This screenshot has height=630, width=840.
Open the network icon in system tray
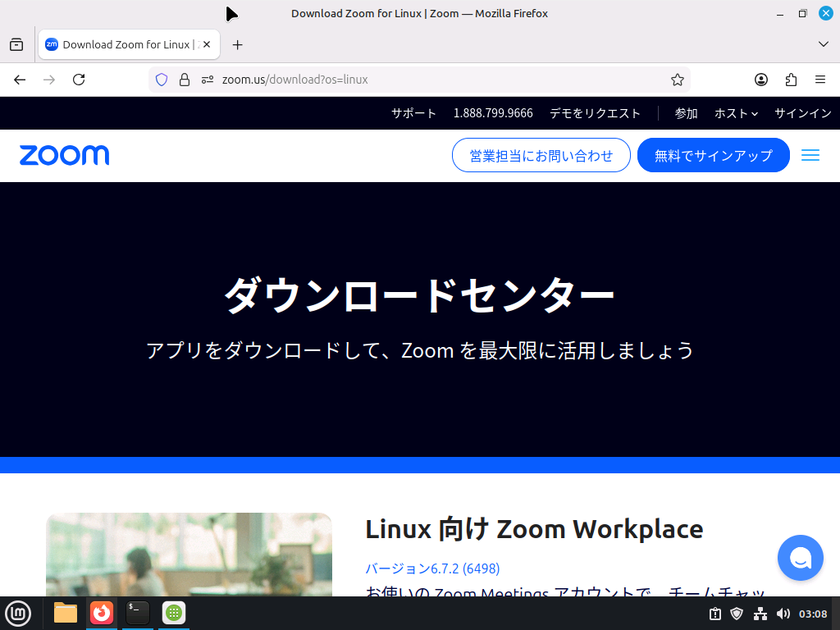tap(760, 613)
